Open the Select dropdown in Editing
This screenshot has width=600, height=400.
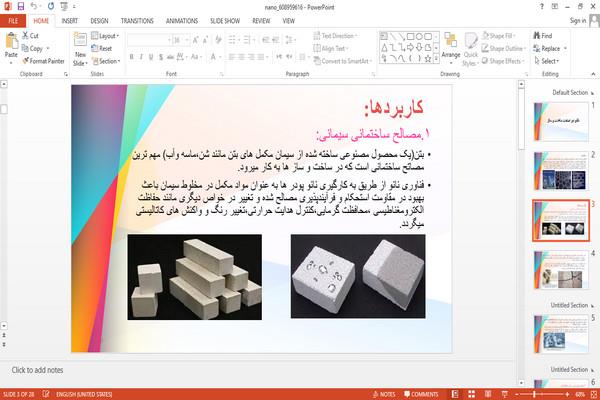pyautogui.click(x=547, y=61)
